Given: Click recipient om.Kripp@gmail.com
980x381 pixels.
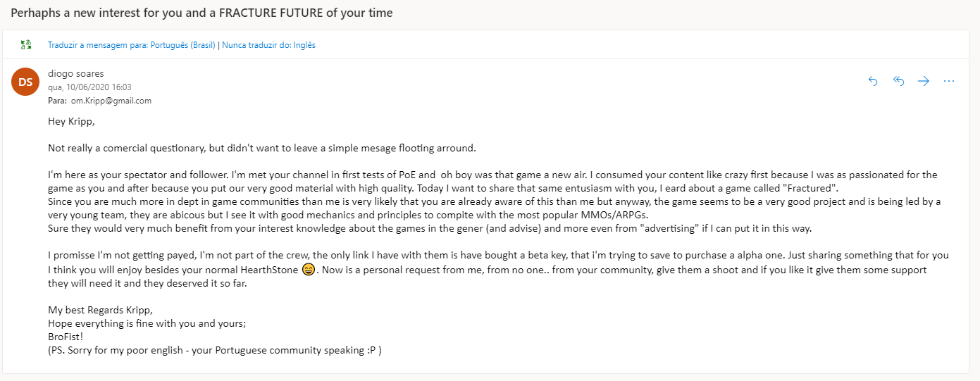Looking at the screenshot, I should coord(111,101).
